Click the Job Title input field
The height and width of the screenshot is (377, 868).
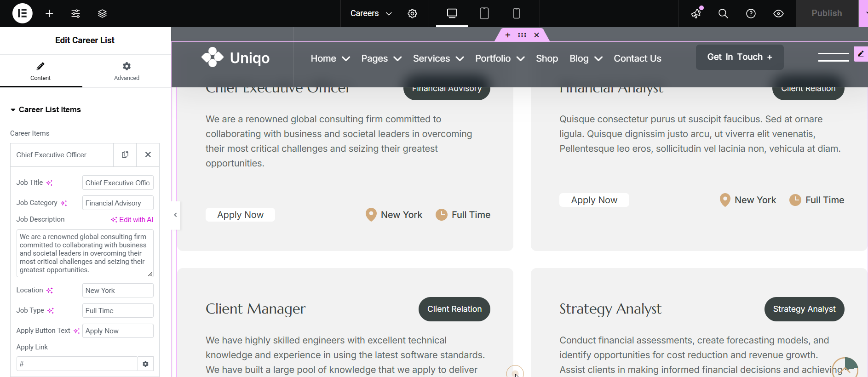click(118, 183)
